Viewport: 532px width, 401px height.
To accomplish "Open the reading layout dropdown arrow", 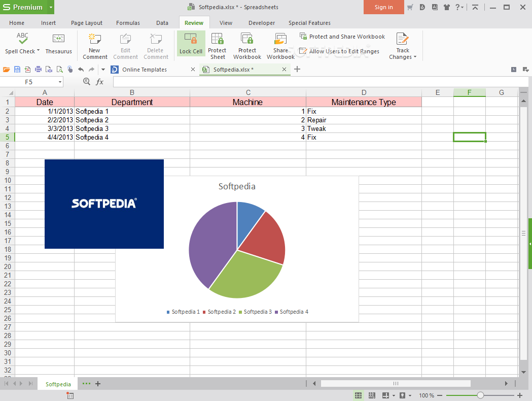I will pos(394,395).
